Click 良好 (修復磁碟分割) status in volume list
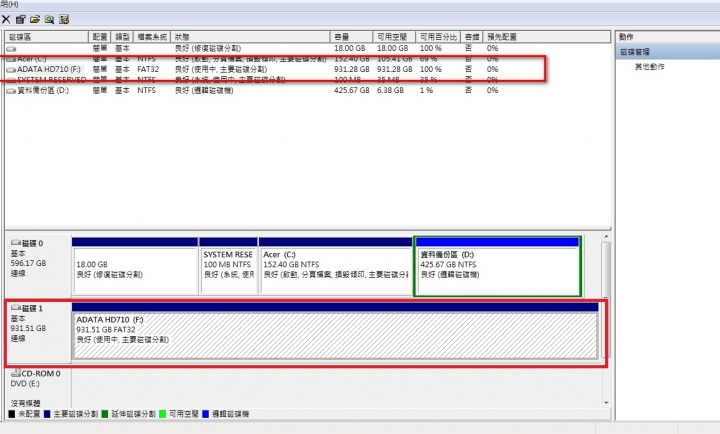 208,48
